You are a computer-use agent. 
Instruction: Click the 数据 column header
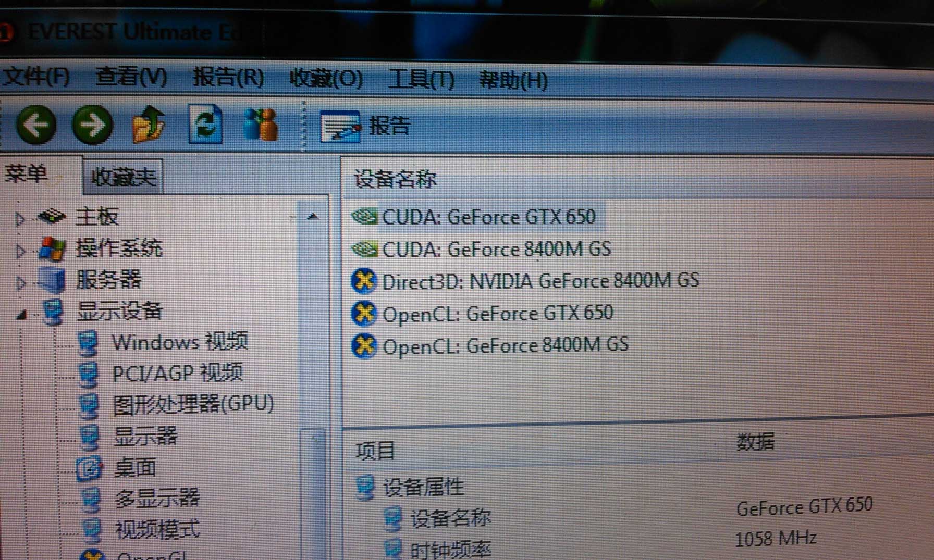pyautogui.click(x=755, y=442)
